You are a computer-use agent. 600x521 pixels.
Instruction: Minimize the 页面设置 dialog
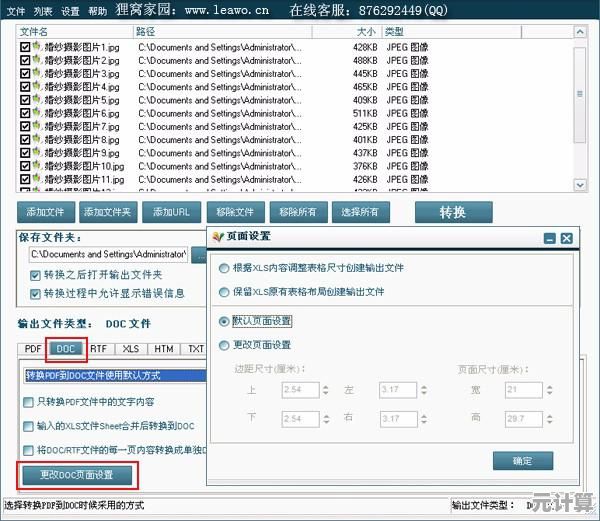click(x=549, y=238)
